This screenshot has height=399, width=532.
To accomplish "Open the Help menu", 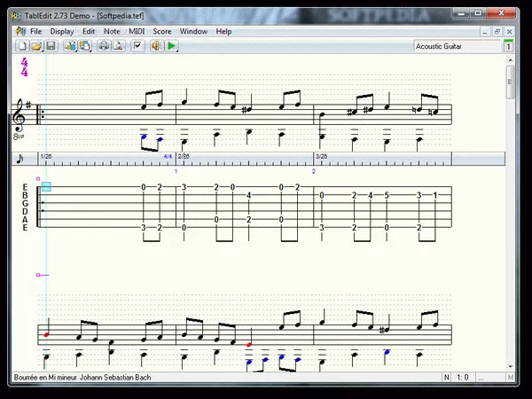I will pyautogui.click(x=223, y=32).
